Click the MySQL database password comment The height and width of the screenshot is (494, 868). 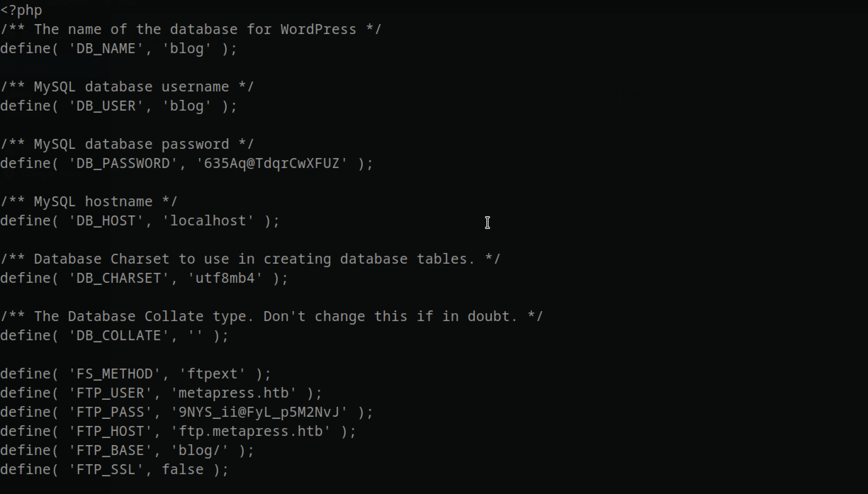(127, 144)
